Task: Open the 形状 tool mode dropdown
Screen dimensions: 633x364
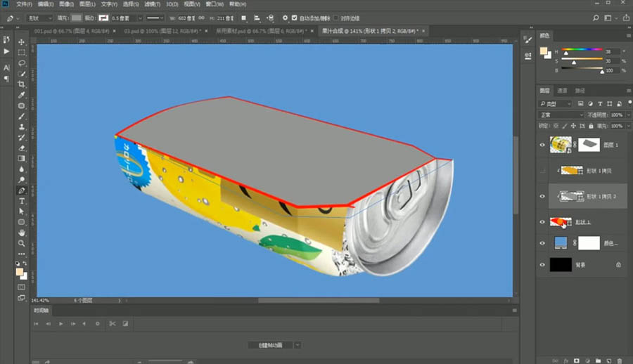Action: click(x=41, y=18)
